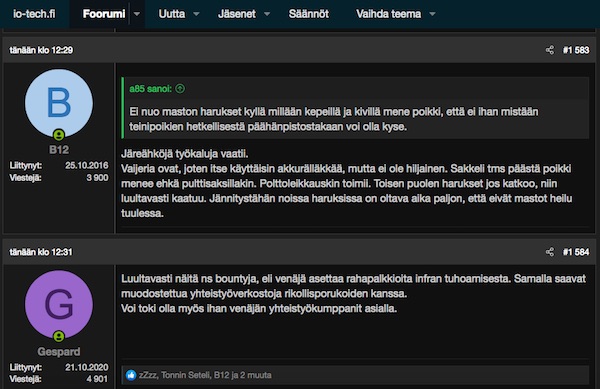Open timestamp tänään klo 12:31
This screenshot has height=389, width=600.
(x=41, y=252)
